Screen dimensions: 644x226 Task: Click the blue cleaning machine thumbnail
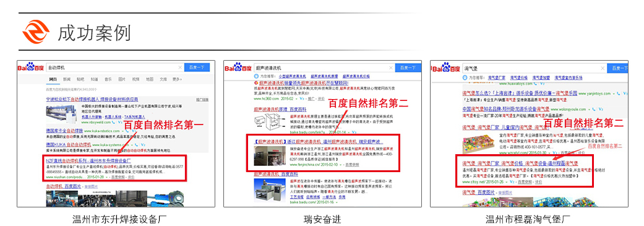(x=270, y=190)
